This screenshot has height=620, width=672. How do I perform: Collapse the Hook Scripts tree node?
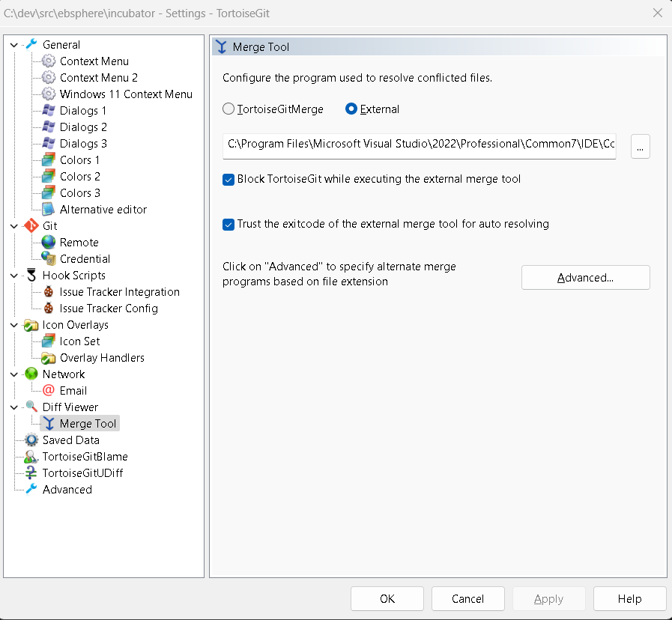tap(14, 276)
